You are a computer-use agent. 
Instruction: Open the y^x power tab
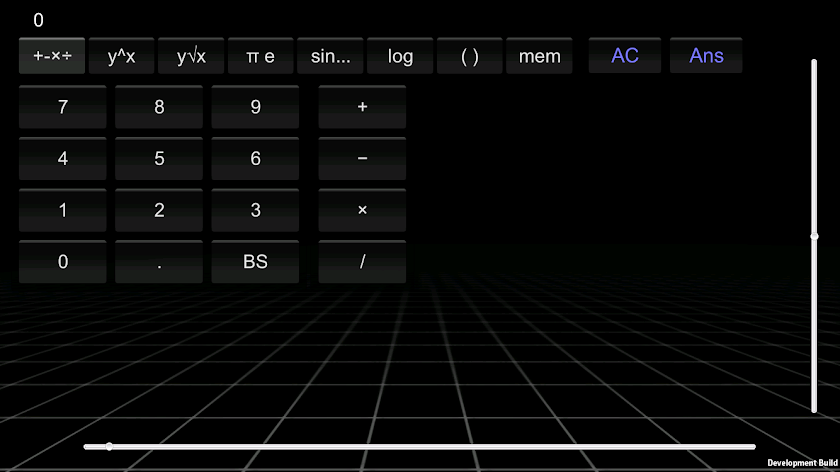(x=122, y=56)
